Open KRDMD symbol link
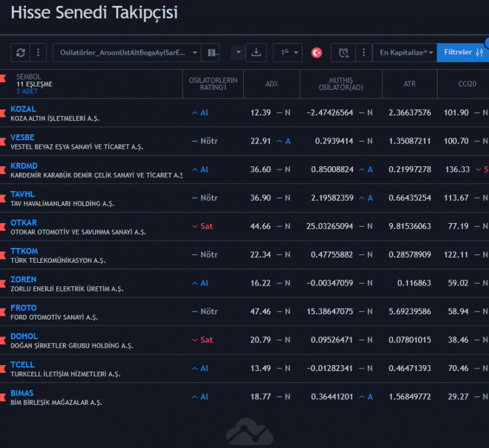The height and width of the screenshot is (448, 489). coord(24,166)
